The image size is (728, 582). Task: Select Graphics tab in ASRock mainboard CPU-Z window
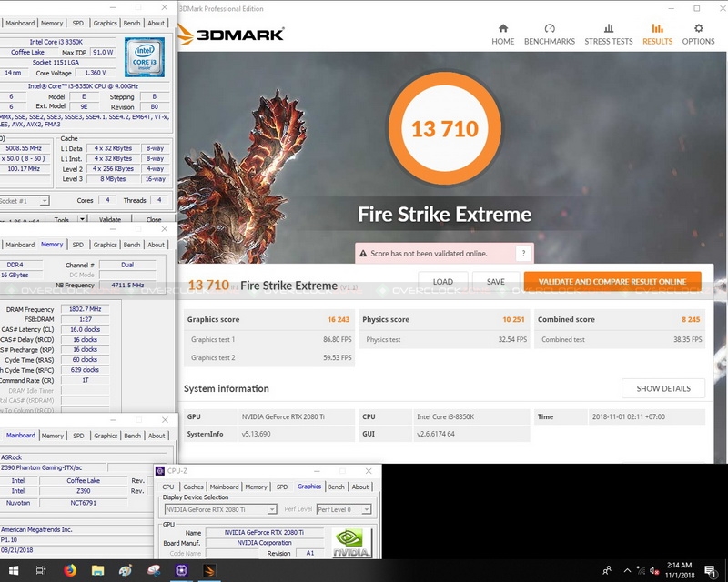coord(106,436)
